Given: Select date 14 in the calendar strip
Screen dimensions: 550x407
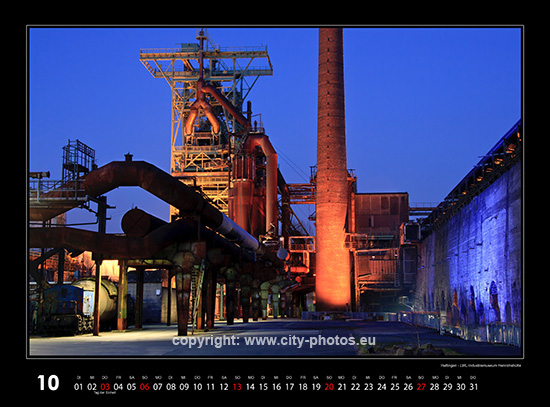Looking at the screenshot, I should pos(250,387).
